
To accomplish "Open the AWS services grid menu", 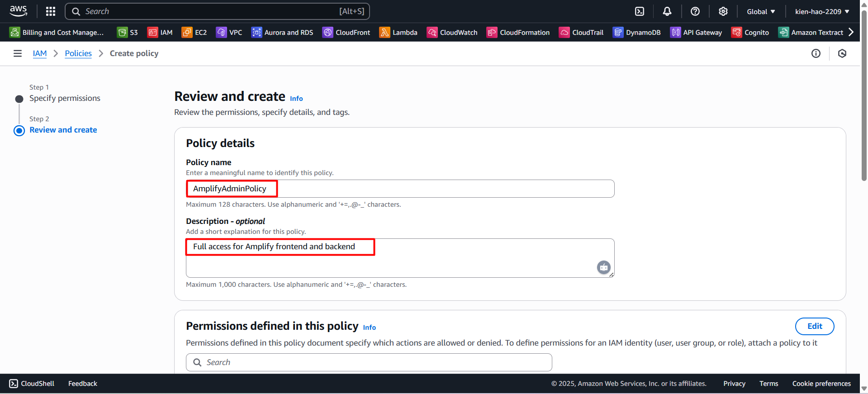I will pos(51,11).
